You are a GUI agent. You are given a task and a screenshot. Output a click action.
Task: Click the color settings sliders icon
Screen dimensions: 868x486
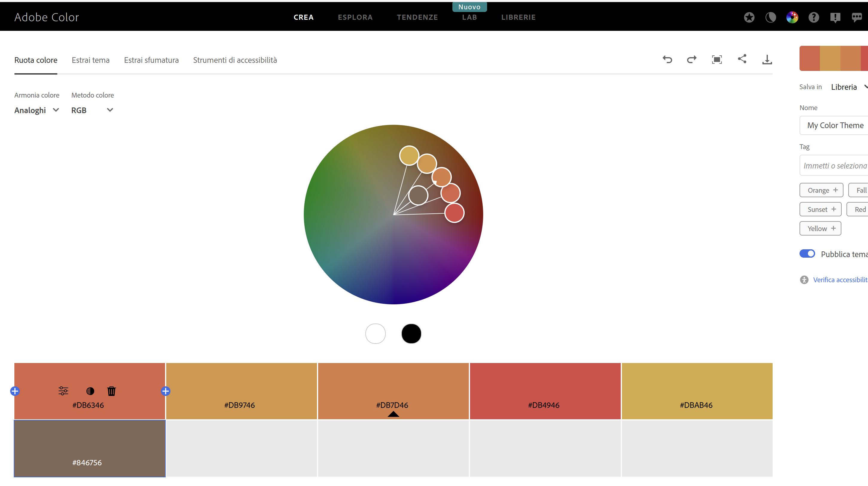point(63,391)
